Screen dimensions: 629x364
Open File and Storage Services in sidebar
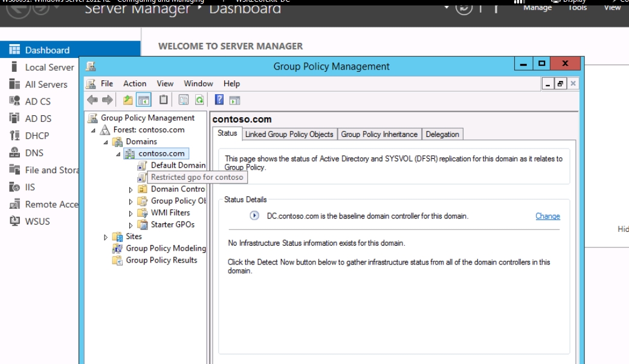pyautogui.click(x=44, y=170)
